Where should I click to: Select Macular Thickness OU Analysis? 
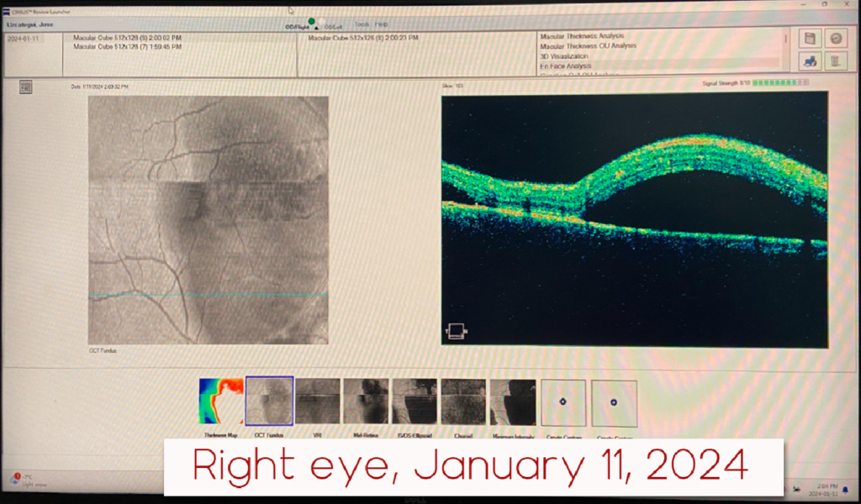[x=588, y=46]
